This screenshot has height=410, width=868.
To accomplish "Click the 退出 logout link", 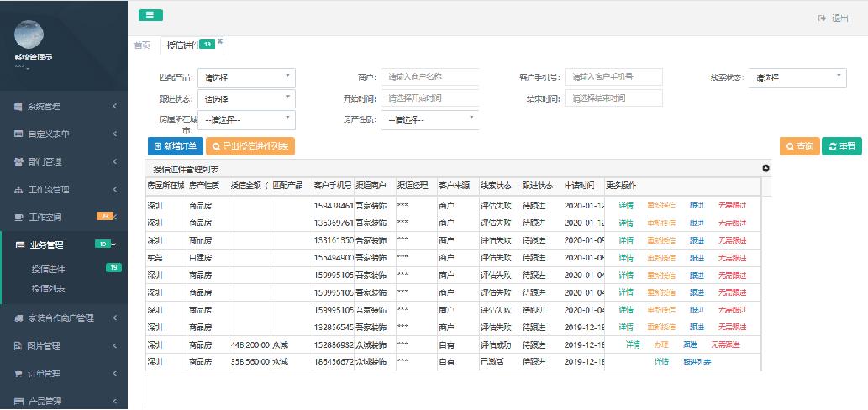I will pyautogui.click(x=834, y=18).
